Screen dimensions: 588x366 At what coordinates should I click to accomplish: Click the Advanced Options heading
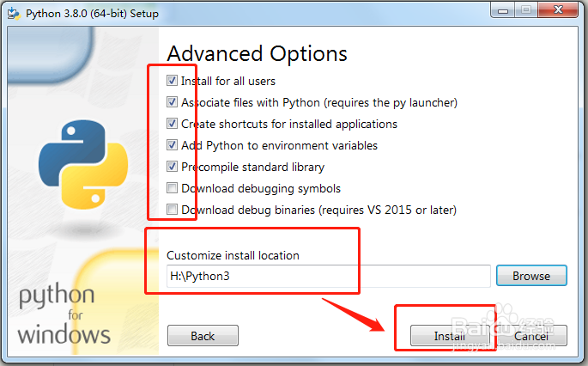pyautogui.click(x=257, y=52)
